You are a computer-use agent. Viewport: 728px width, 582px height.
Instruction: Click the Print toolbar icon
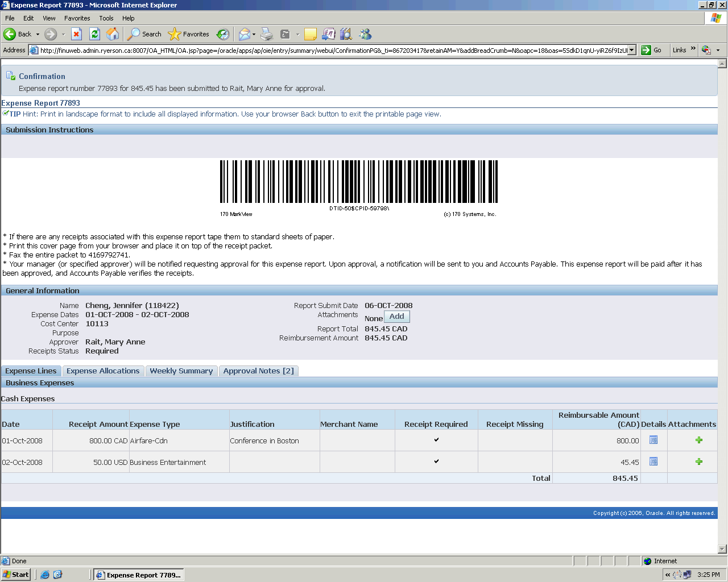tap(267, 34)
